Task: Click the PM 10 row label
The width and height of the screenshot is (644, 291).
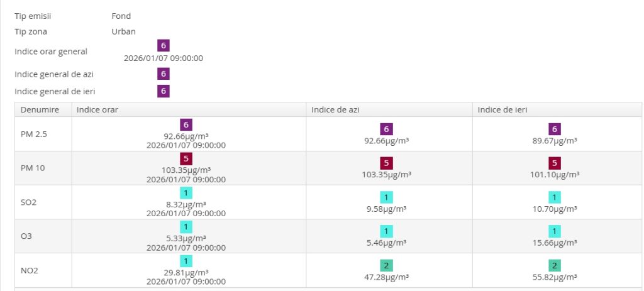Action: click(33, 168)
